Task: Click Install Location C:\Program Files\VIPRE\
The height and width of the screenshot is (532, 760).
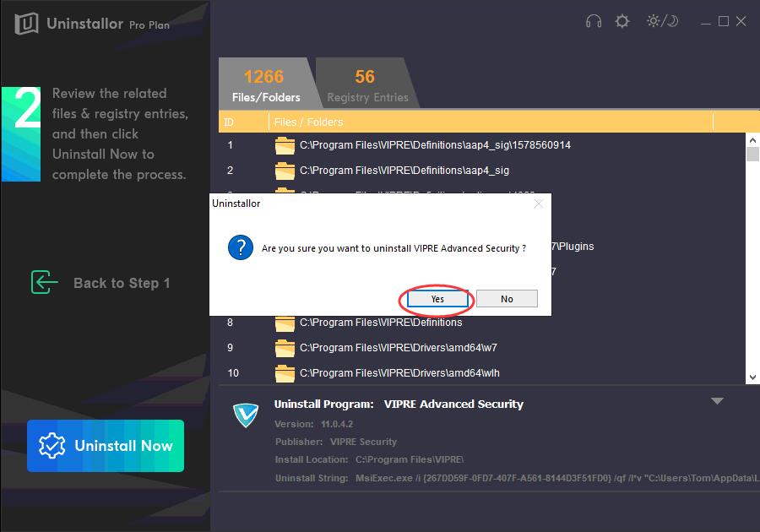Action: pos(369,460)
